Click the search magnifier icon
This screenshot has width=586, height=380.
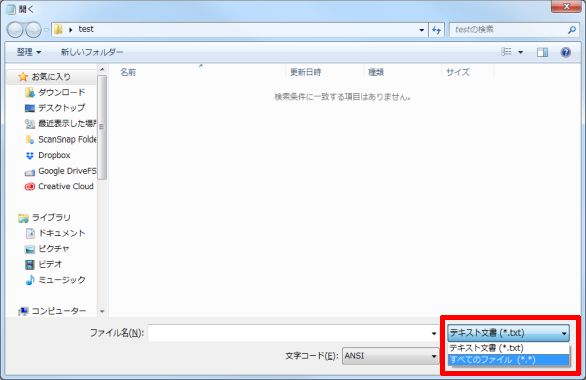pos(572,30)
